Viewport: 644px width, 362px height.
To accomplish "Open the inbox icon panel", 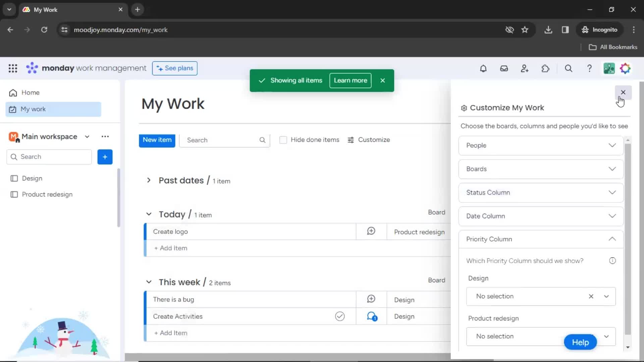I will [x=504, y=68].
